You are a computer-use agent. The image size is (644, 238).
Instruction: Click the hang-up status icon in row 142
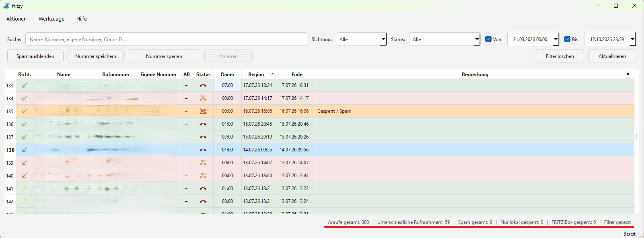pos(203,201)
